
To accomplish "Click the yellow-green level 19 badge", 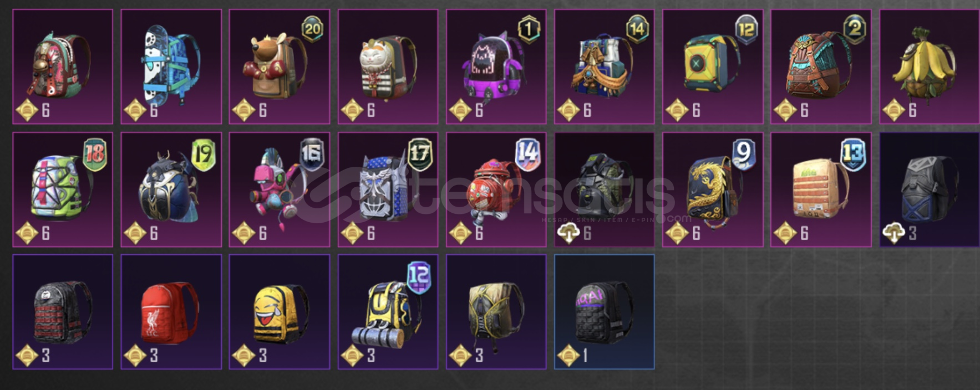I will [203, 154].
